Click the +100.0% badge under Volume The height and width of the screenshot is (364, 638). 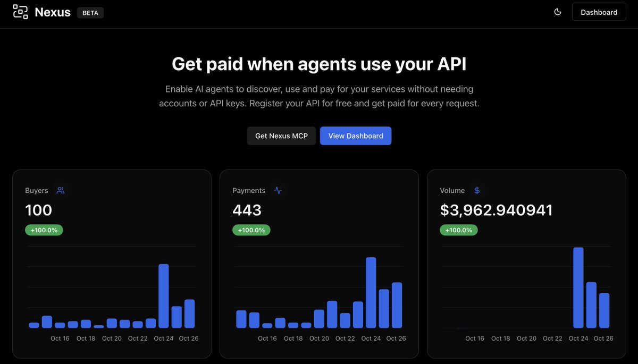point(459,230)
